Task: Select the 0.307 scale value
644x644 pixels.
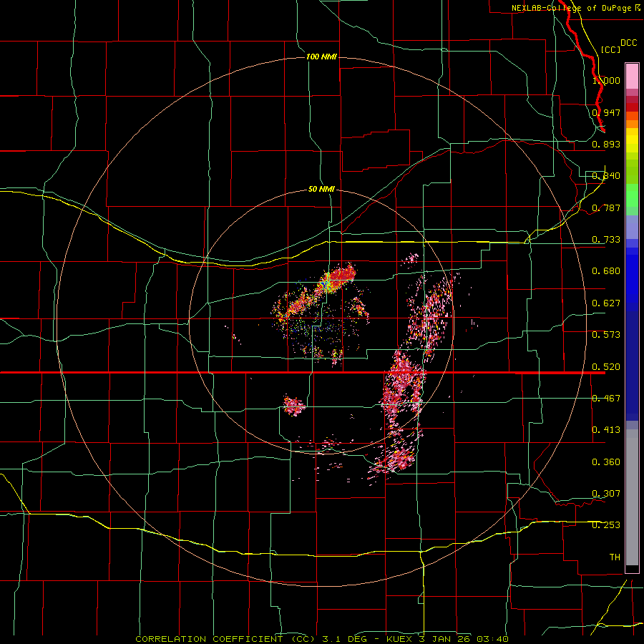Action: click(606, 494)
